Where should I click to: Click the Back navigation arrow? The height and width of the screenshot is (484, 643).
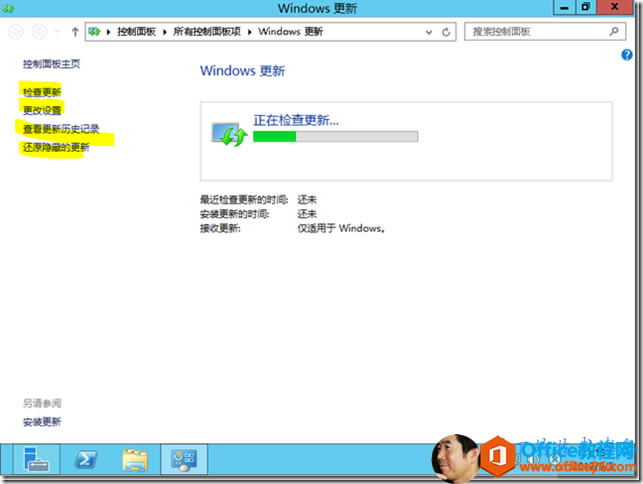tap(16, 32)
